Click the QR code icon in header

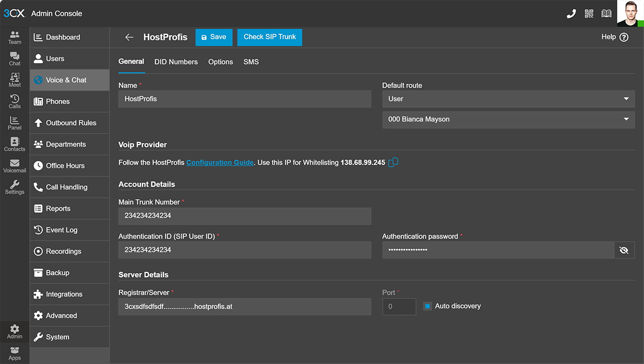589,13
